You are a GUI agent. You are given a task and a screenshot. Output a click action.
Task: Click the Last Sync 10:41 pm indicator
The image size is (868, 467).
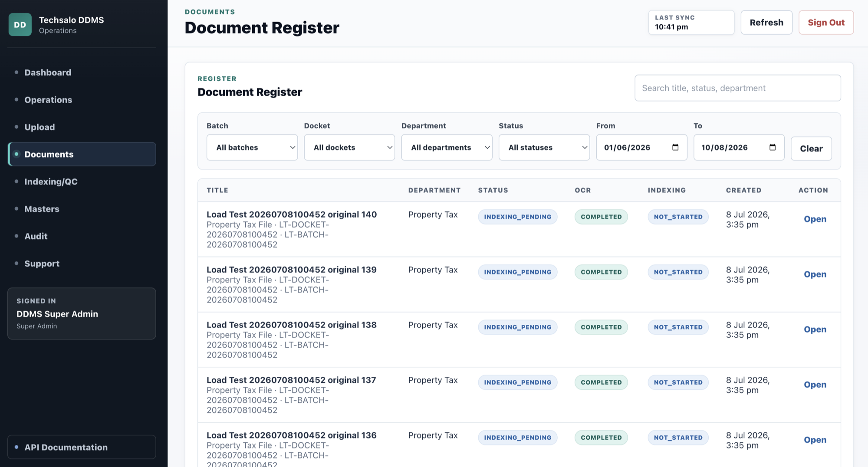[691, 23]
